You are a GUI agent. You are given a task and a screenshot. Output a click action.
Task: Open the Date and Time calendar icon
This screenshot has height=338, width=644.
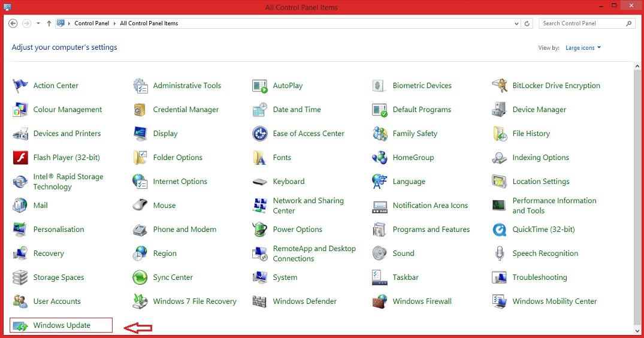click(259, 110)
